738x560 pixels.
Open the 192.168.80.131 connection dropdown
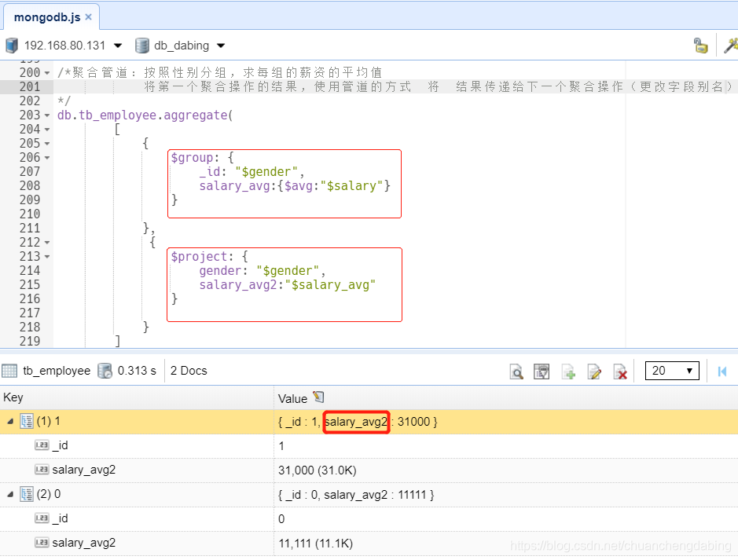118,46
